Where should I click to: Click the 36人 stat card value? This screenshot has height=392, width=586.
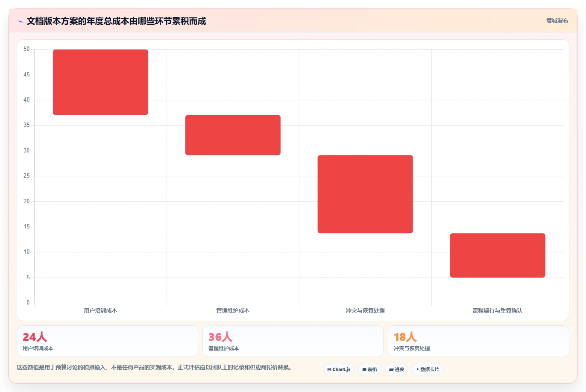pos(220,337)
